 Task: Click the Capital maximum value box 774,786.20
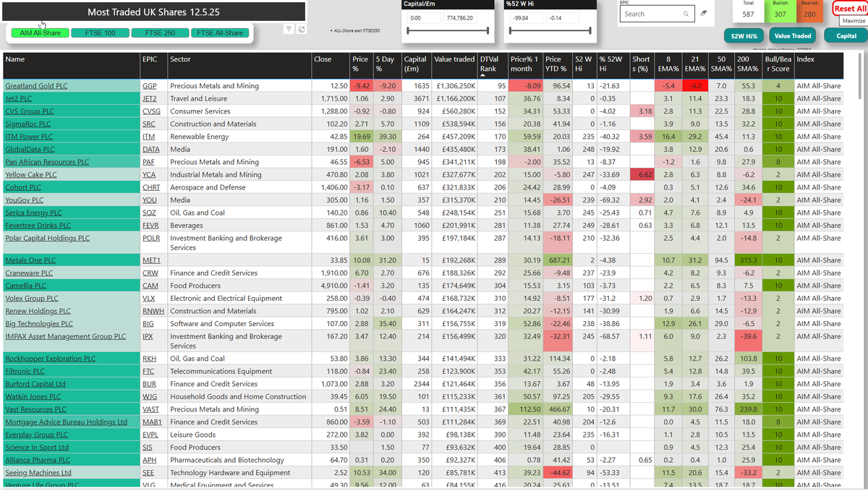[x=461, y=17]
